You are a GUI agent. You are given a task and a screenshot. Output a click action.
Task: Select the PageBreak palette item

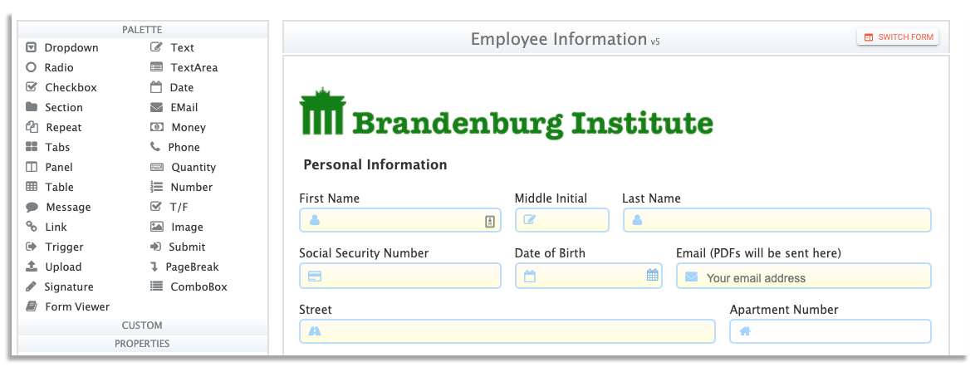point(184,267)
